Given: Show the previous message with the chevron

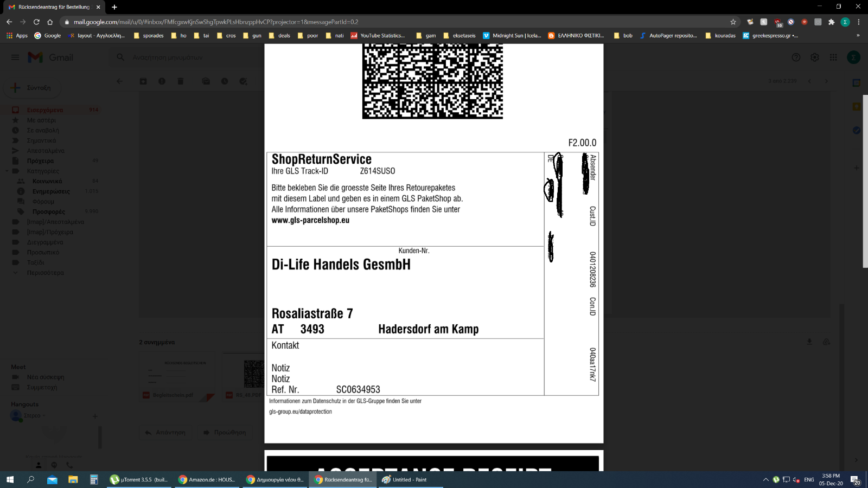Looking at the screenshot, I should [x=809, y=81].
